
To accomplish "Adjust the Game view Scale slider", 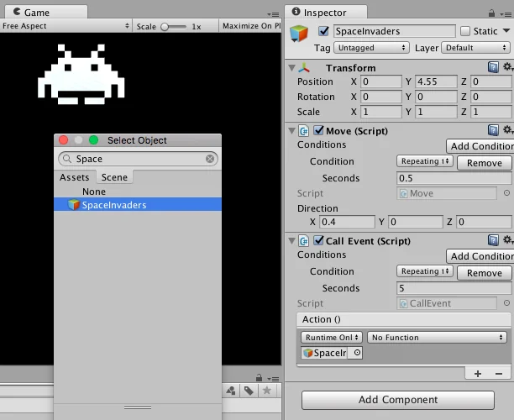I will tap(173, 27).
